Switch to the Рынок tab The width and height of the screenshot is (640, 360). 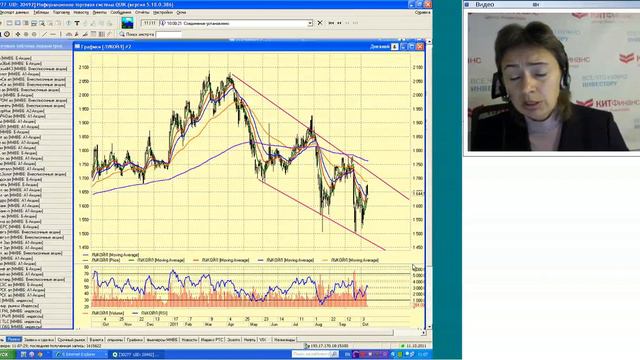pyautogui.click(x=13, y=340)
